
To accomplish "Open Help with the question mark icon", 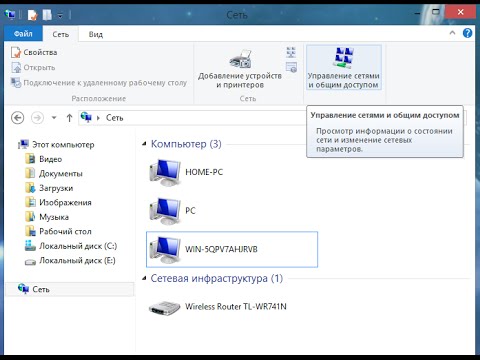I will tap(467, 33).
